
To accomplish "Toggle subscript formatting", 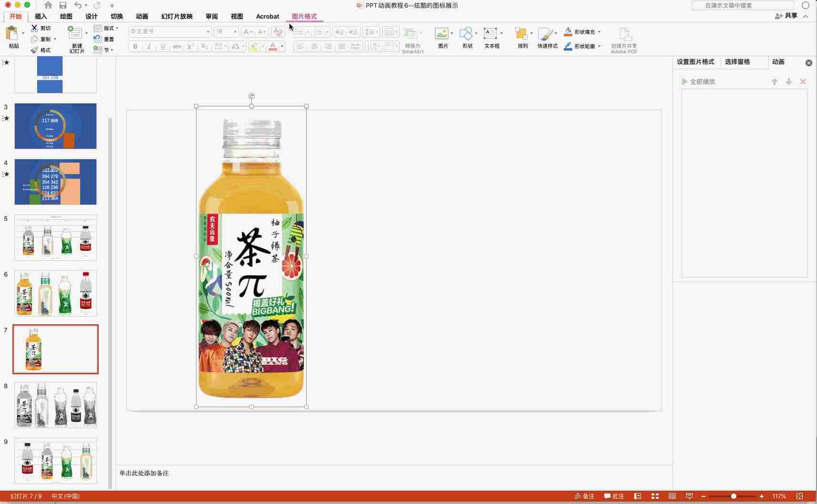I will [x=205, y=46].
